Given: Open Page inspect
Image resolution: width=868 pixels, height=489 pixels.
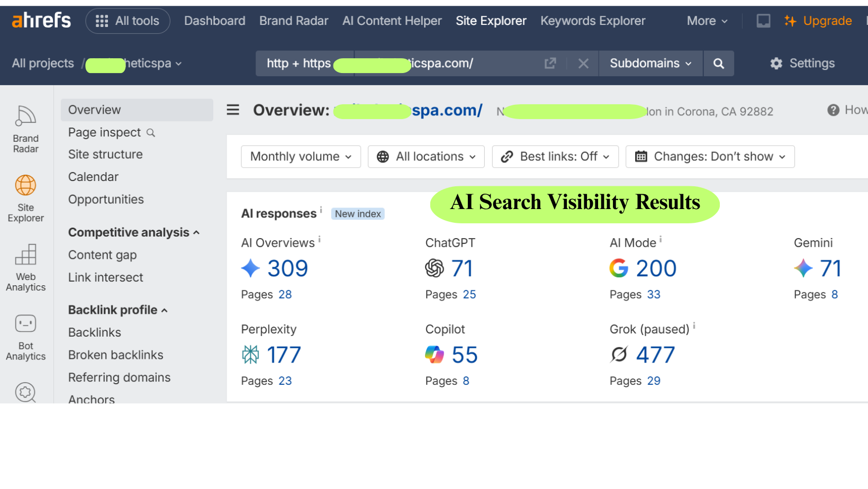Looking at the screenshot, I should [112, 132].
